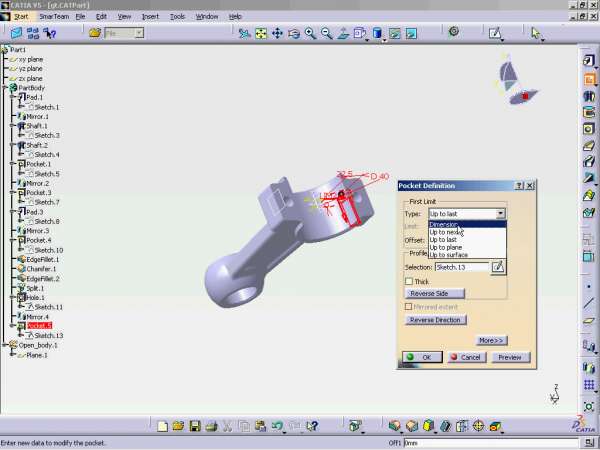Select the Pan tool icon
Viewport: 600px width, 450px height.
(277, 33)
